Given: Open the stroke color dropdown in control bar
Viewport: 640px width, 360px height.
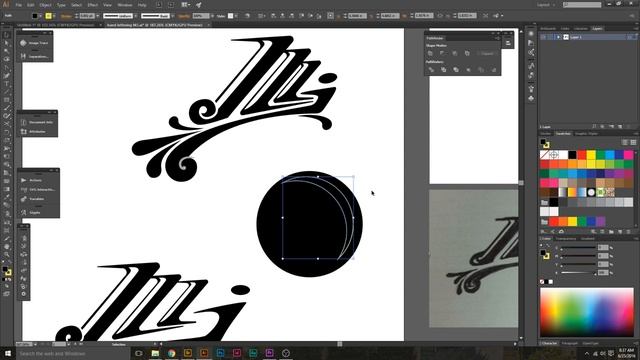Looking at the screenshot, I should [x=55, y=16].
